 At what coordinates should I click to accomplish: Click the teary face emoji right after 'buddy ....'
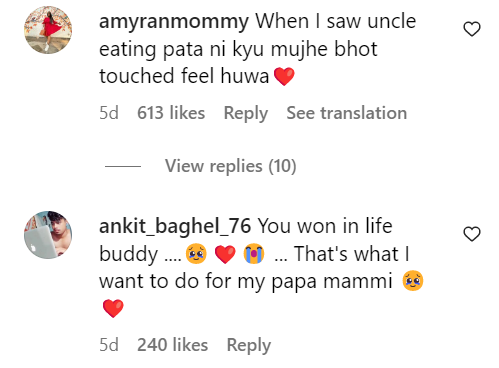click(196, 254)
